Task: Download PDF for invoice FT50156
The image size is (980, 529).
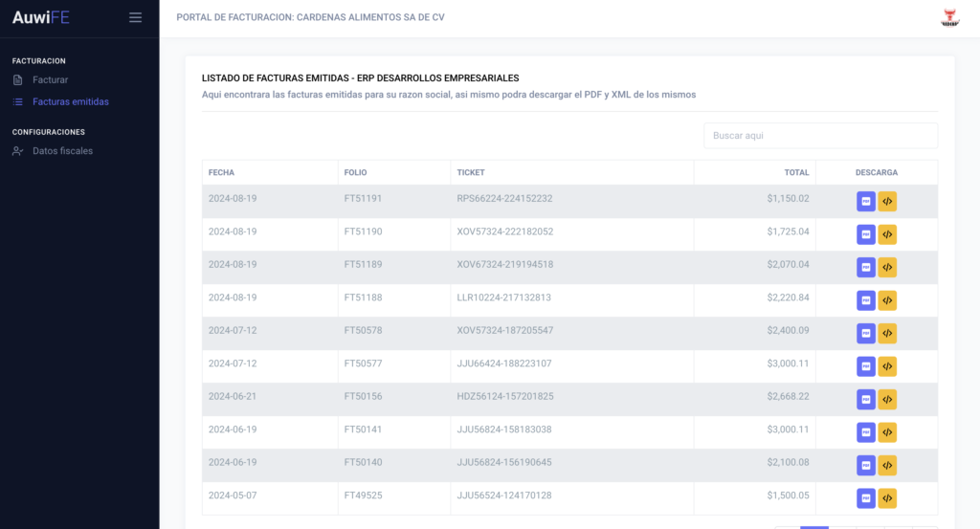Action: (866, 399)
